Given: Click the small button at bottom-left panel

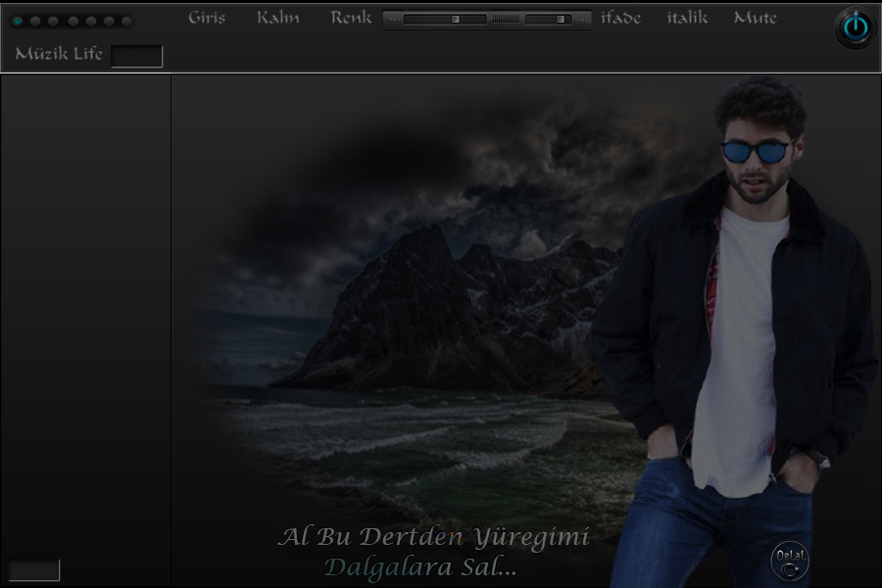Looking at the screenshot, I should [34, 570].
